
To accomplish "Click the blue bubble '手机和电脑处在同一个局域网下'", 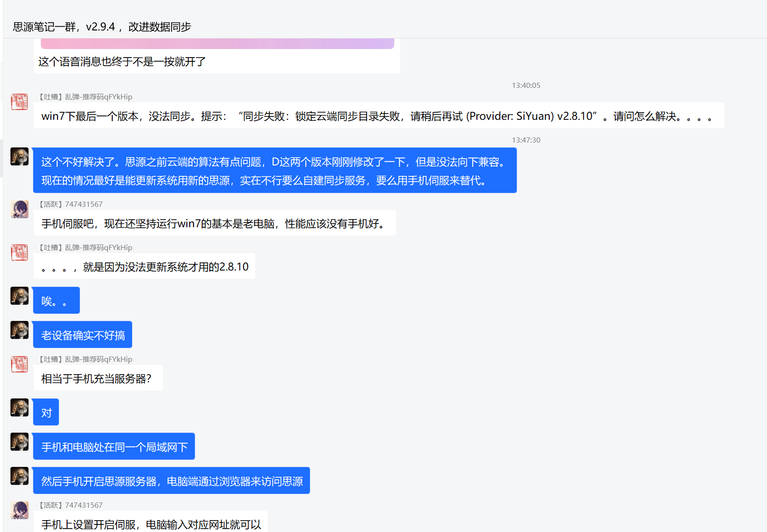I will (x=114, y=446).
